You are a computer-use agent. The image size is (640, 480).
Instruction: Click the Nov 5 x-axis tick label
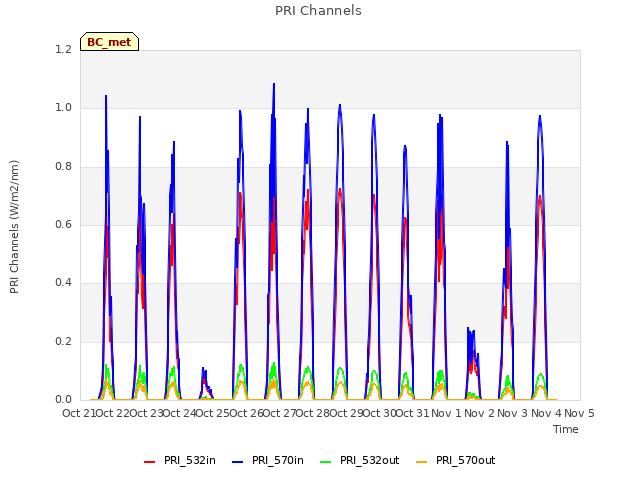579,413
